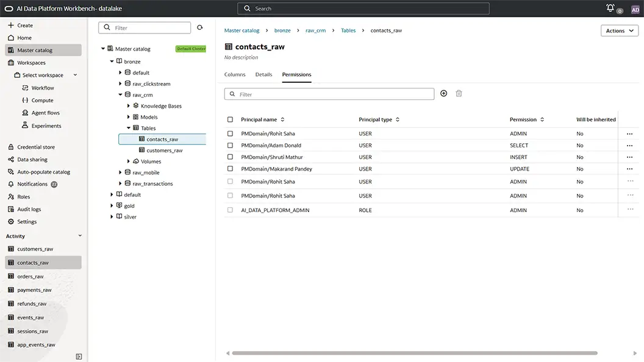
Task: Click the raw_crm breadcrumb link
Action: [315, 30]
